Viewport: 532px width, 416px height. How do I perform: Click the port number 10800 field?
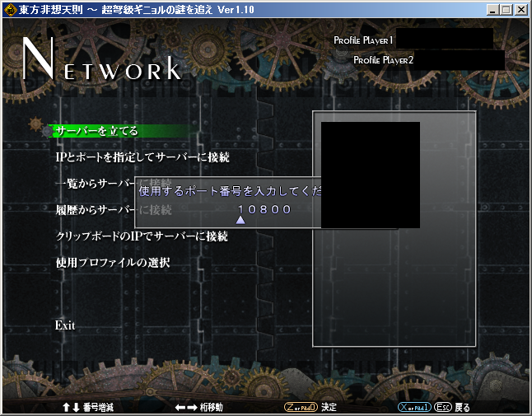point(264,209)
